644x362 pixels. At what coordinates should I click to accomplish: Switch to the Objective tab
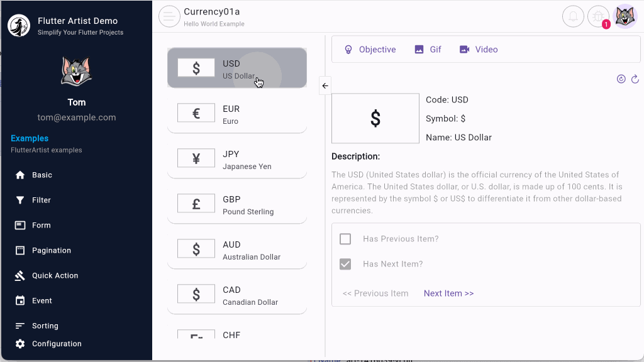pyautogui.click(x=370, y=50)
